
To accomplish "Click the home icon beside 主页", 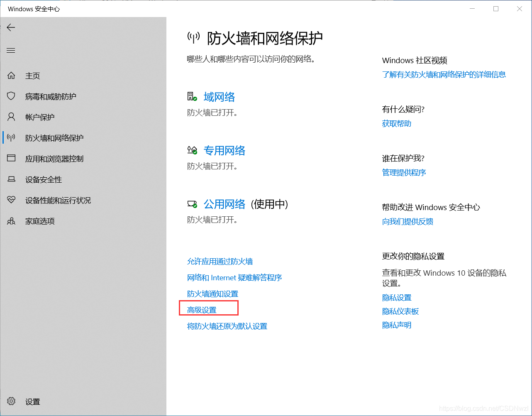I will pos(11,76).
